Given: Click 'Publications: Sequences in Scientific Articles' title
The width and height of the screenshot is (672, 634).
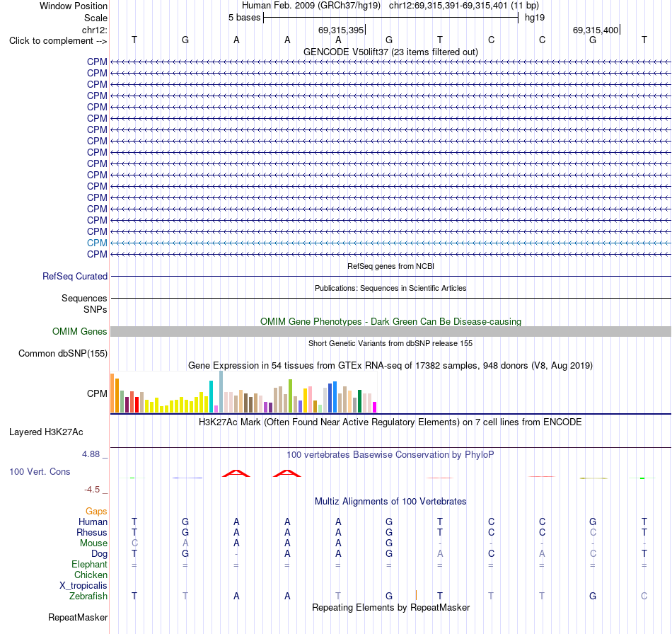Looking at the screenshot, I should click(x=390, y=288).
